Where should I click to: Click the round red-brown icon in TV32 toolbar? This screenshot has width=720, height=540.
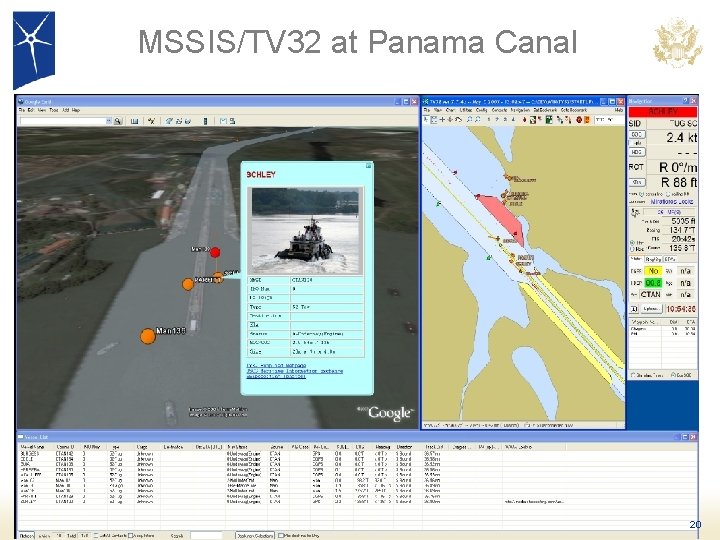pos(579,119)
